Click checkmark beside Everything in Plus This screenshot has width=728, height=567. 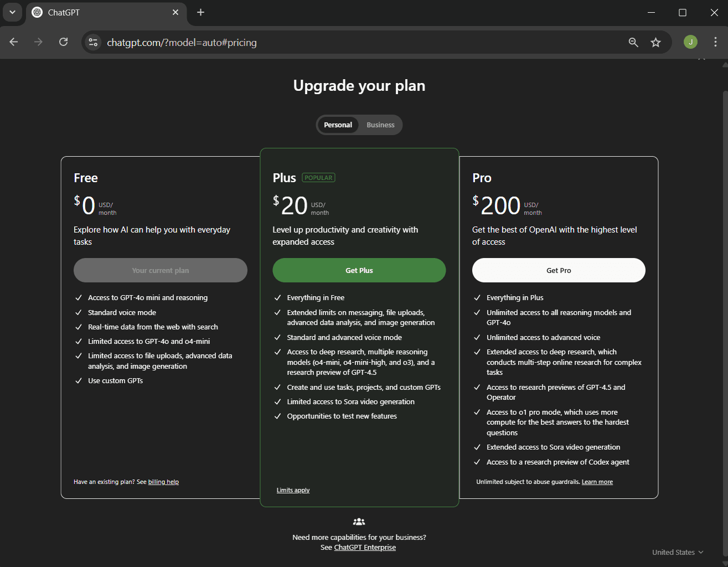point(477,297)
